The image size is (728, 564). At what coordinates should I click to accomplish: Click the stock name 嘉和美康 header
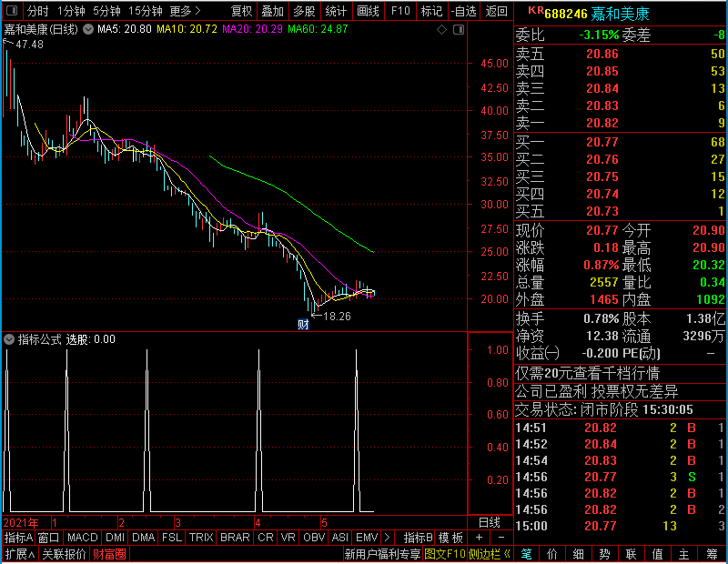[x=620, y=14]
